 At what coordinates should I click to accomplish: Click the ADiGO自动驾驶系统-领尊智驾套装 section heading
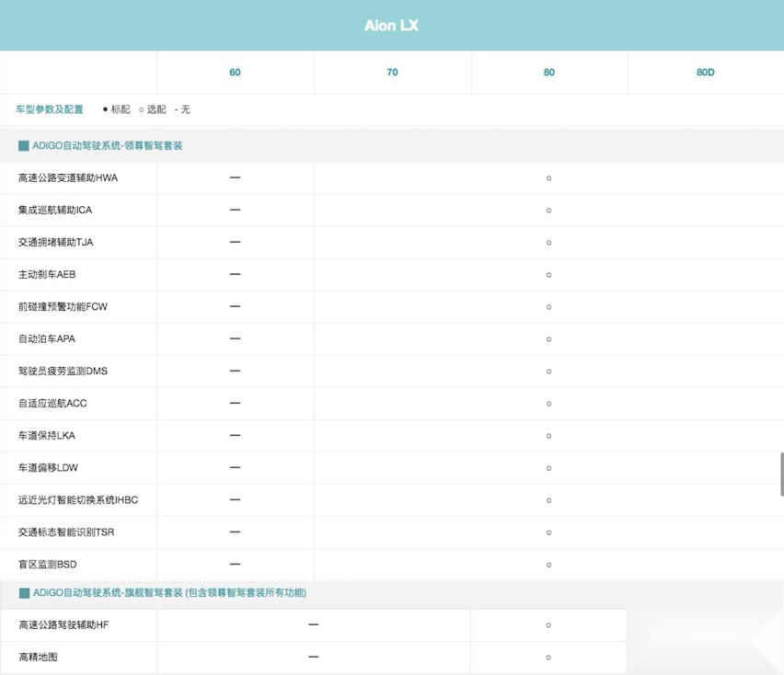108,146
